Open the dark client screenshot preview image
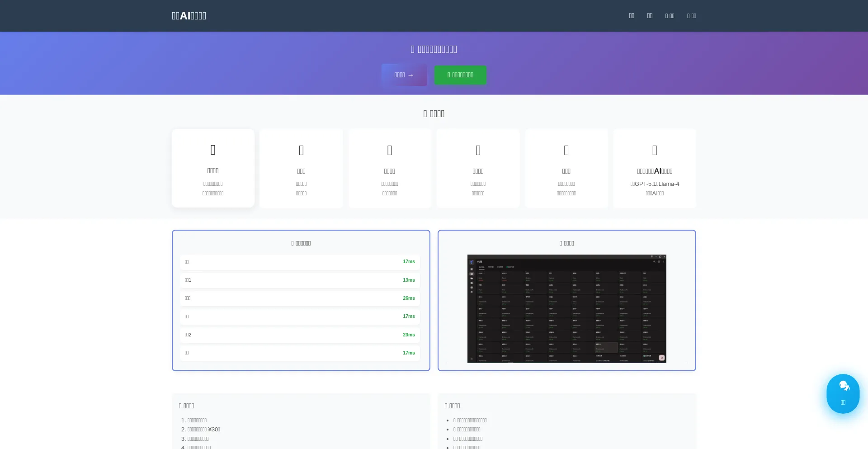 pyautogui.click(x=566, y=308)
